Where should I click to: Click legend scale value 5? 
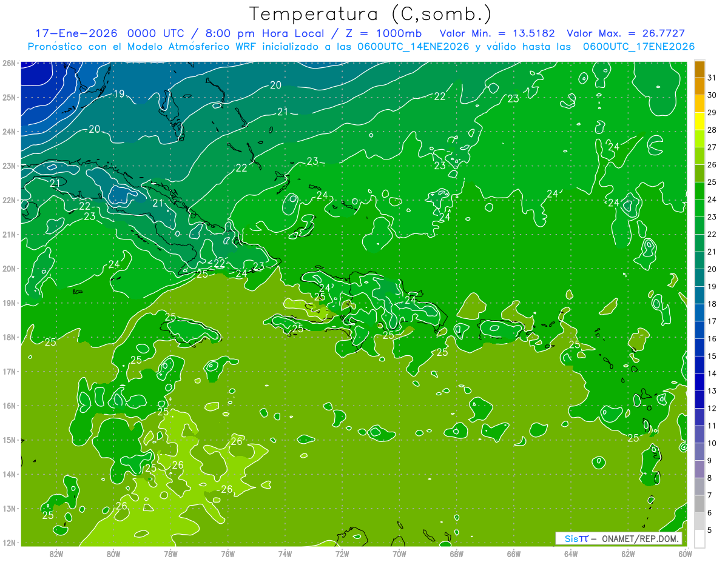point(710,530)
